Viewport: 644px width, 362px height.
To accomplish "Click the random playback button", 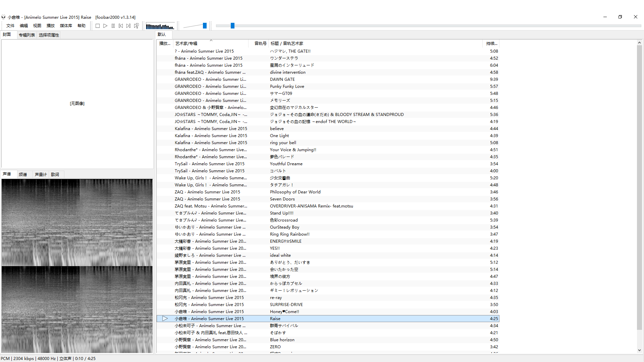I will pos(137,26).
